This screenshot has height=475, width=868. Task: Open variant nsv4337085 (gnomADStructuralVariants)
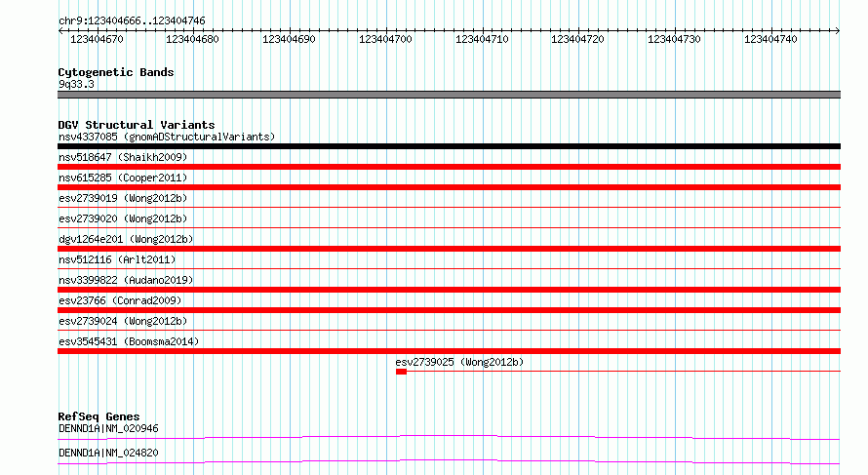(167, 137)
